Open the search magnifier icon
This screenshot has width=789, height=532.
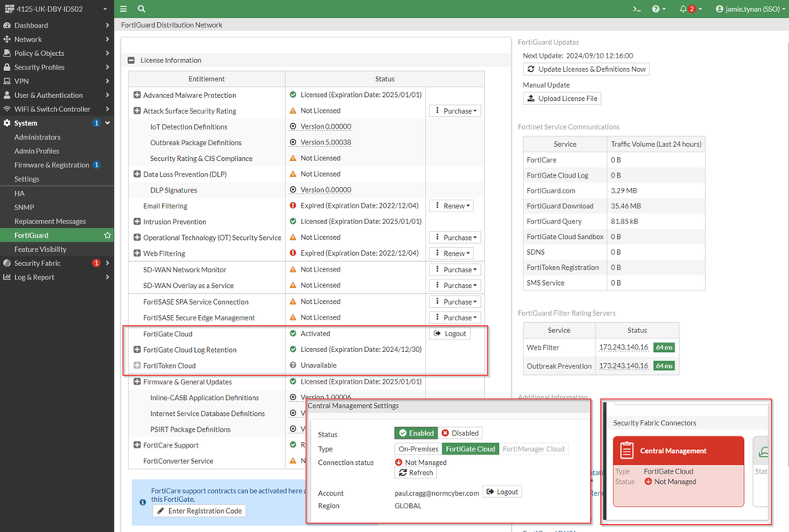(x=141, y=9)
